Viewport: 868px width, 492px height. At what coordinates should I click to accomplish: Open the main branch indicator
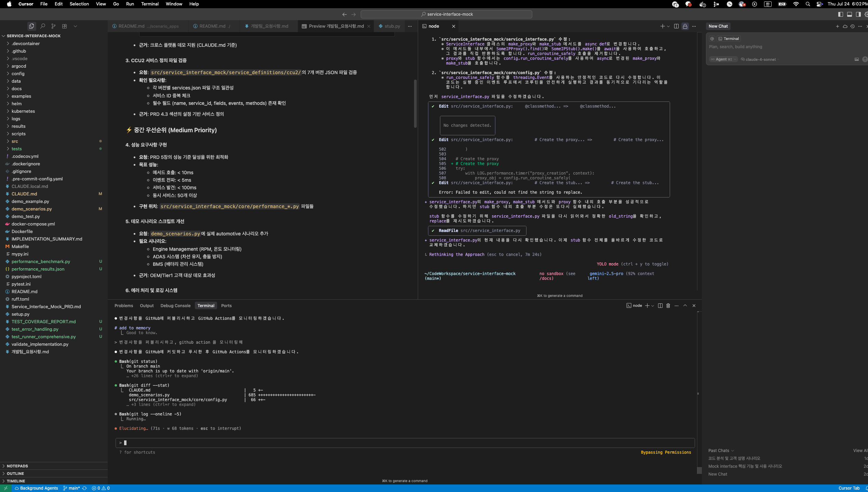(x=72, y=488)
